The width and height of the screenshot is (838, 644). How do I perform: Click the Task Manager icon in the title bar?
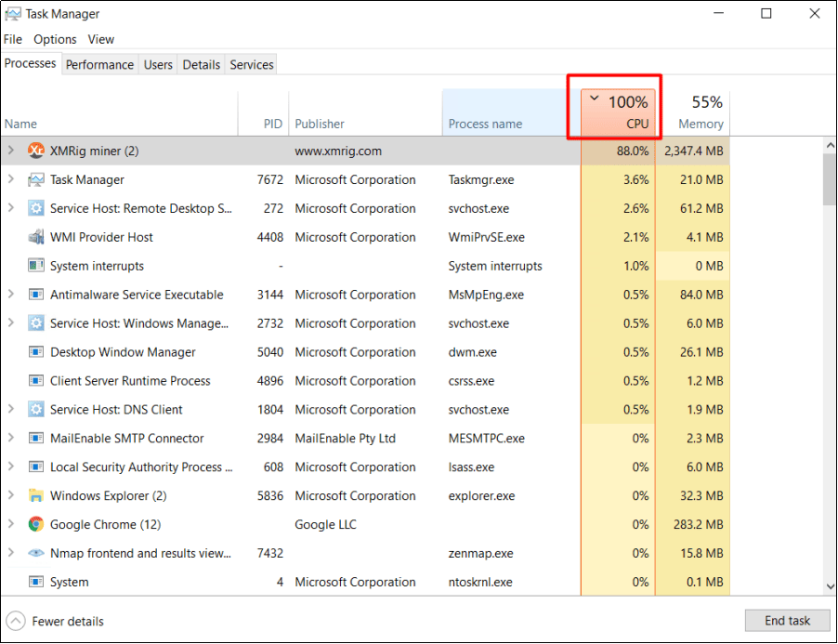tap(13, 13)
